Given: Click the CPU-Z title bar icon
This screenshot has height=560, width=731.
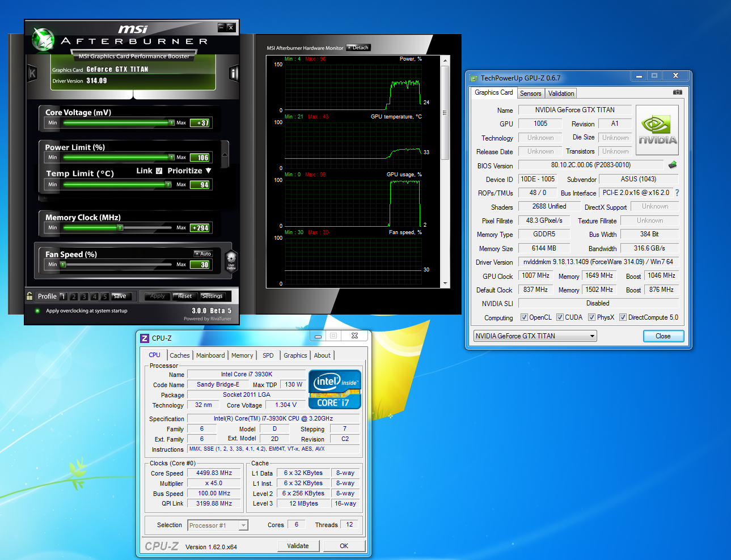Looking at the screenshot, I should (145, 338).
